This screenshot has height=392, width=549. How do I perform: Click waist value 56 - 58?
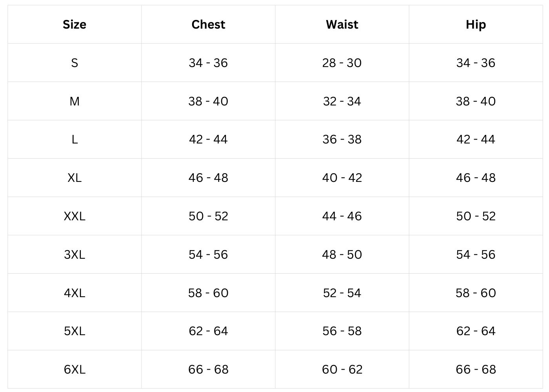(x=342, y=331)
